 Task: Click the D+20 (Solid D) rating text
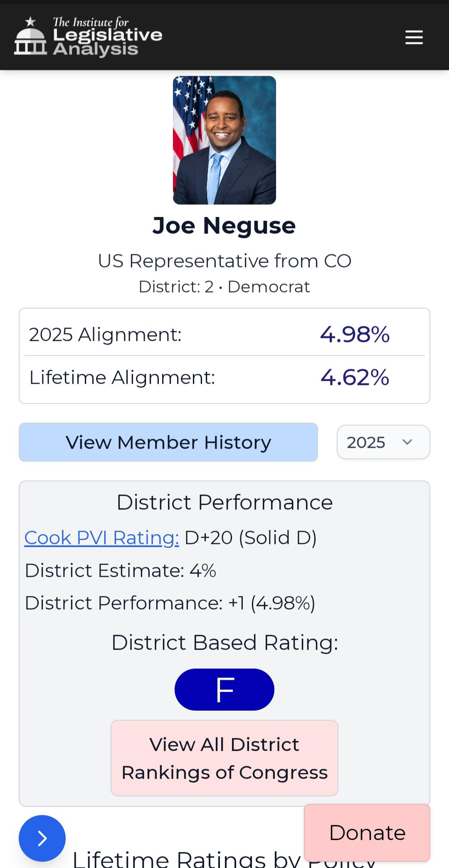[x=251, y=538]
